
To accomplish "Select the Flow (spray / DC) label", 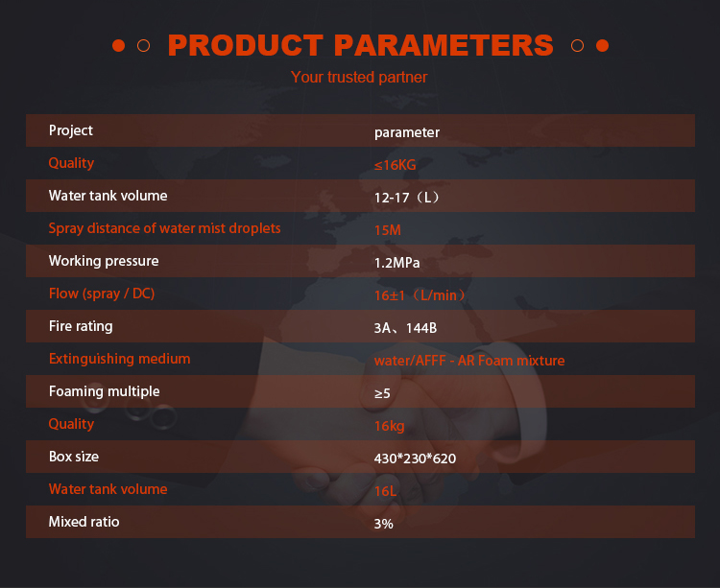I will point(102,294).
